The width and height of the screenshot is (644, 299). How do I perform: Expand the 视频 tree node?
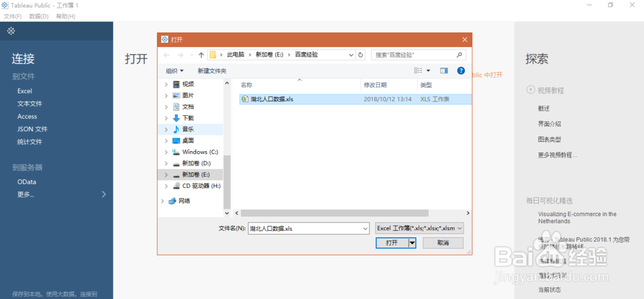pyautogui.click(x=166, y=84)
